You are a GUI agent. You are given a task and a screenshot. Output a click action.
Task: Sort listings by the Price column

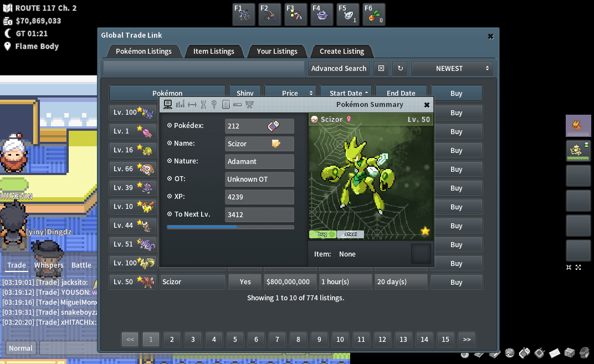290,93
